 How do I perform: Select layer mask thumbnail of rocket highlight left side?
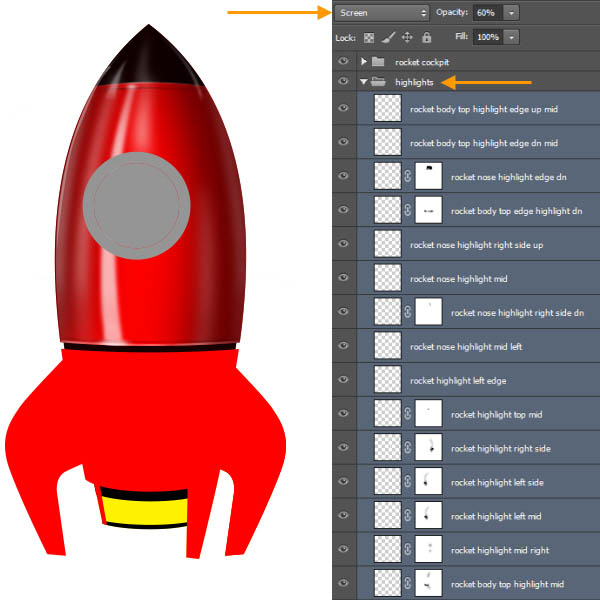click(x=429, y=482)
